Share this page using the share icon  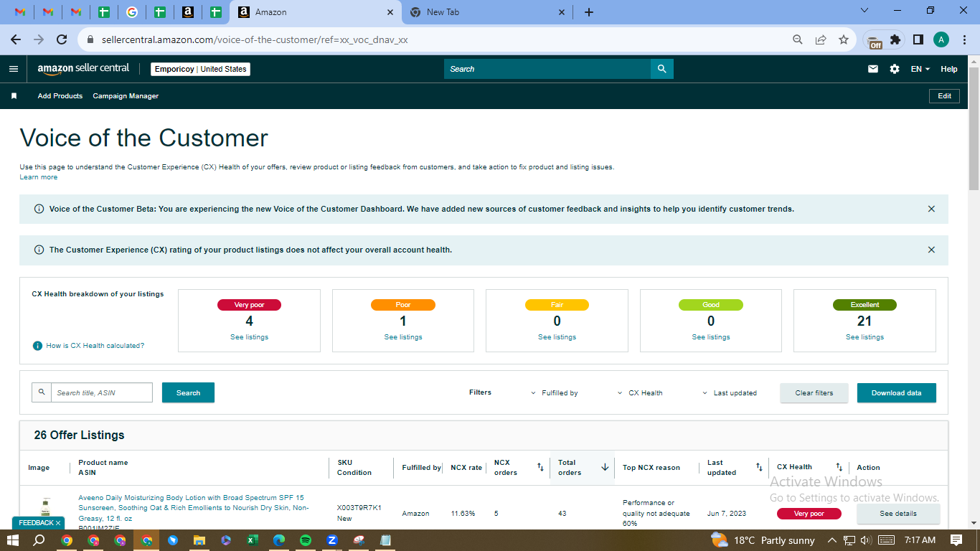tap(821, 40)
